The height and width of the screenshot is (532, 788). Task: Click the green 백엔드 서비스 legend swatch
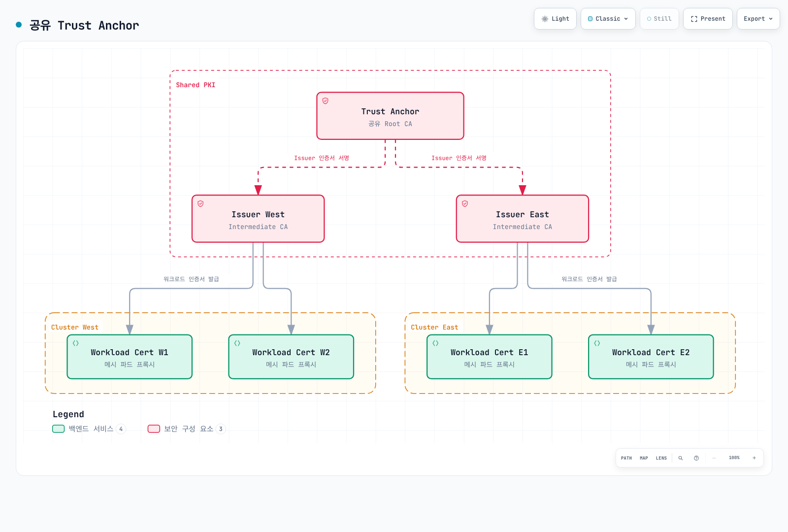[59, 429]
